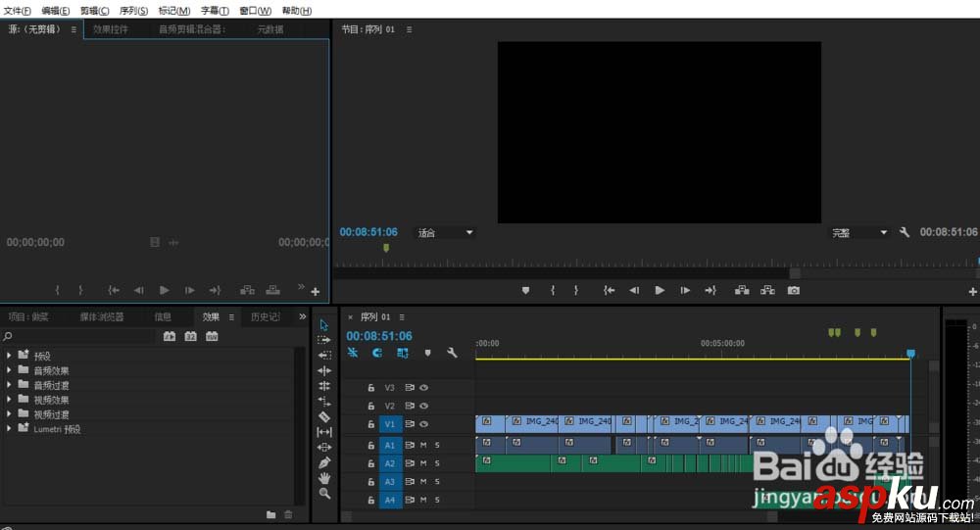This screenshot has height=530, width=980.
Task: Open program monitor settings wrench
Action: coord(905,232)
